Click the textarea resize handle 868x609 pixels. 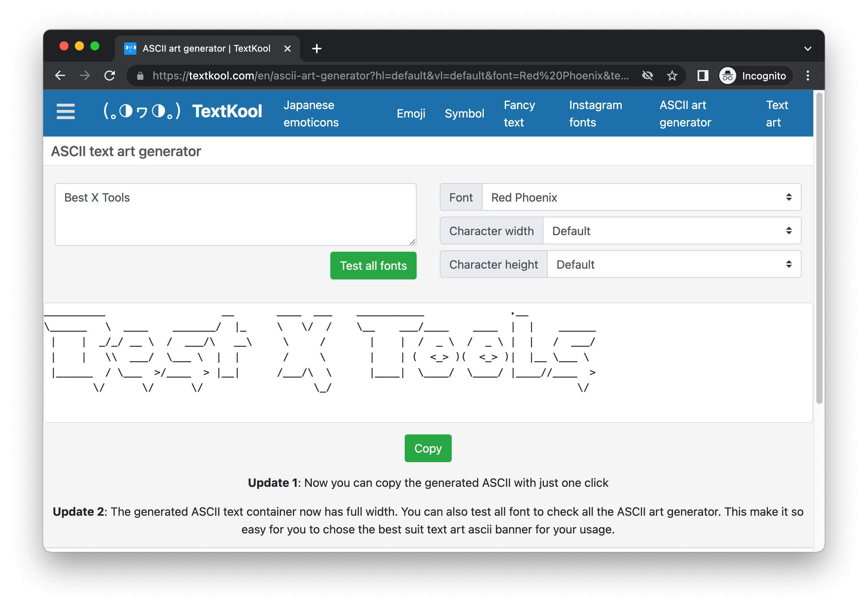tap(412, 242)
